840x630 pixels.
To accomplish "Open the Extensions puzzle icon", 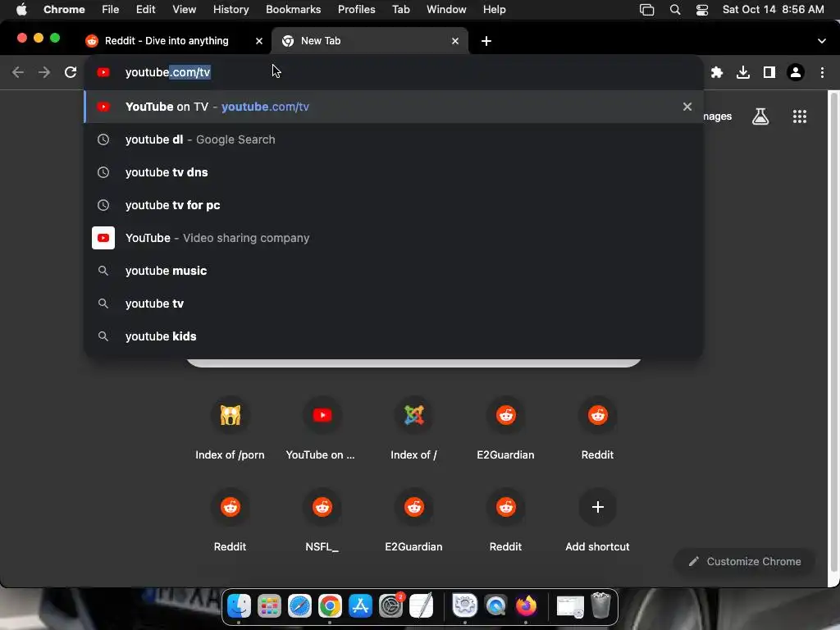I will pos(717,72).
